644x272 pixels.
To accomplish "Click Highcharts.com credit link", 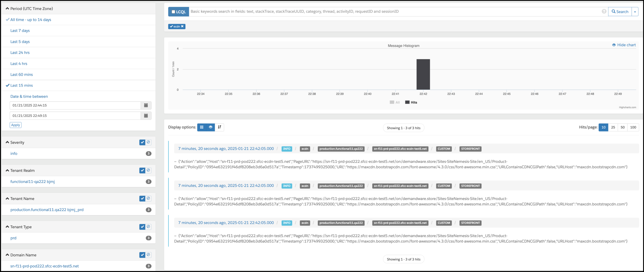I will click(x=627, y=107).
